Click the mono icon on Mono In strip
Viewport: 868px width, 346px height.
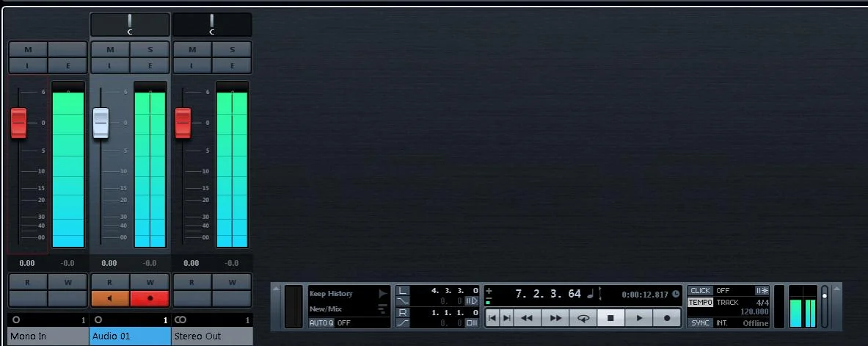[x=16, y=320]
